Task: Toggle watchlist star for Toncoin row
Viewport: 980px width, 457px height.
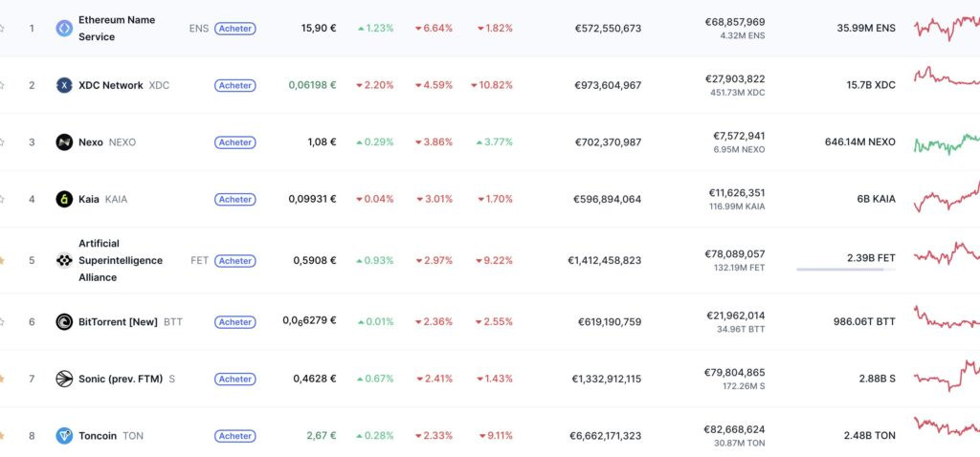Action: [x=3, y=436]
